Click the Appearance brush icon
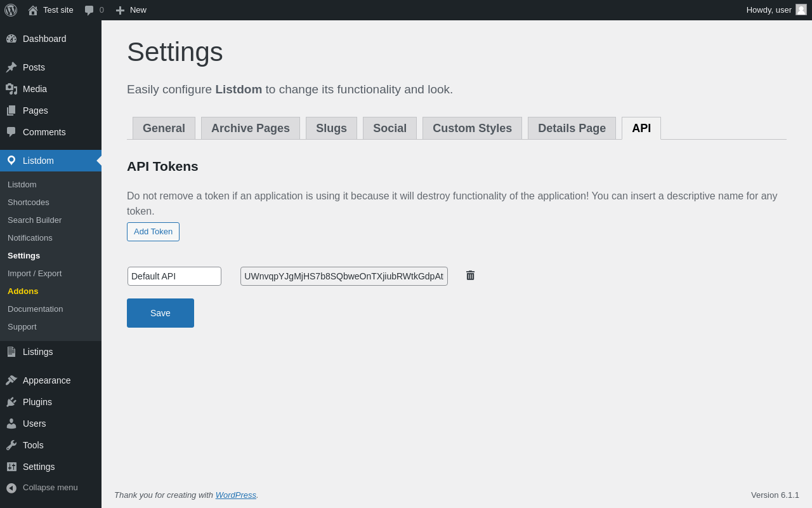Screen dimensions: 812x508 pyautogui.click(x=11, y=380)
